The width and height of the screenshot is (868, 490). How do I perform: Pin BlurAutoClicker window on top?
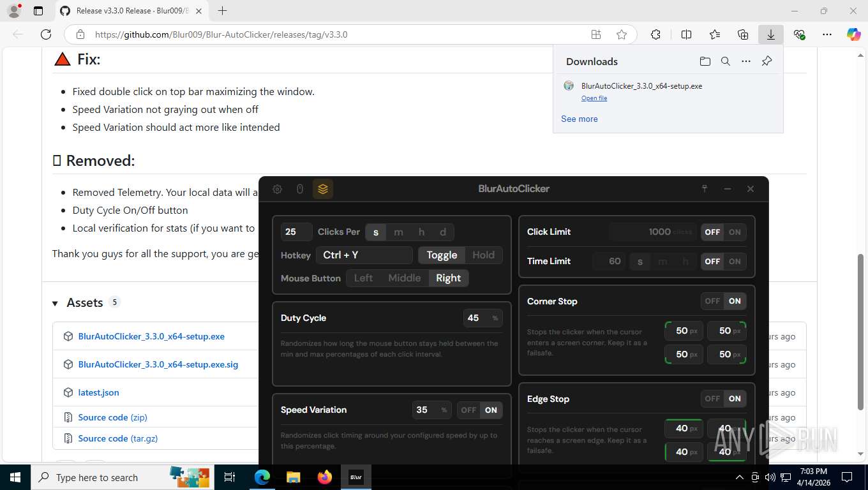tap(705, 189)
